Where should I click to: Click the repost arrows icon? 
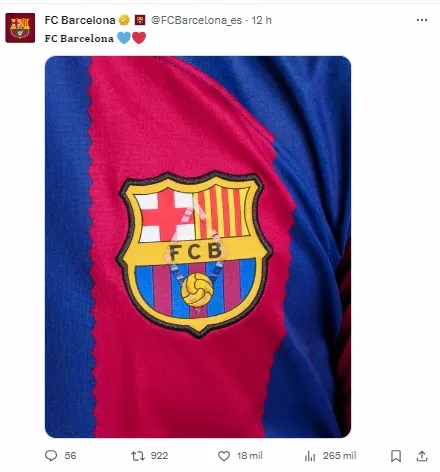coord(138,456)
